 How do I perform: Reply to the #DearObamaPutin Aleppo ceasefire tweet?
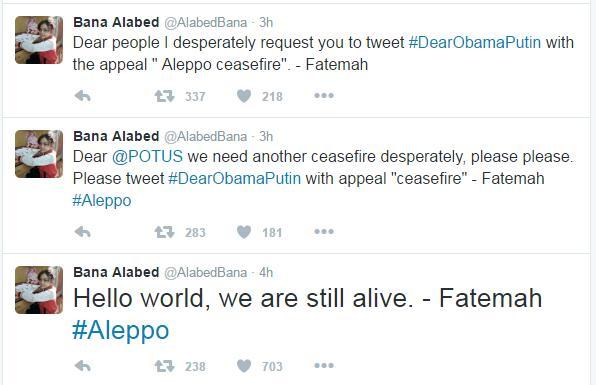pos(82,96)
